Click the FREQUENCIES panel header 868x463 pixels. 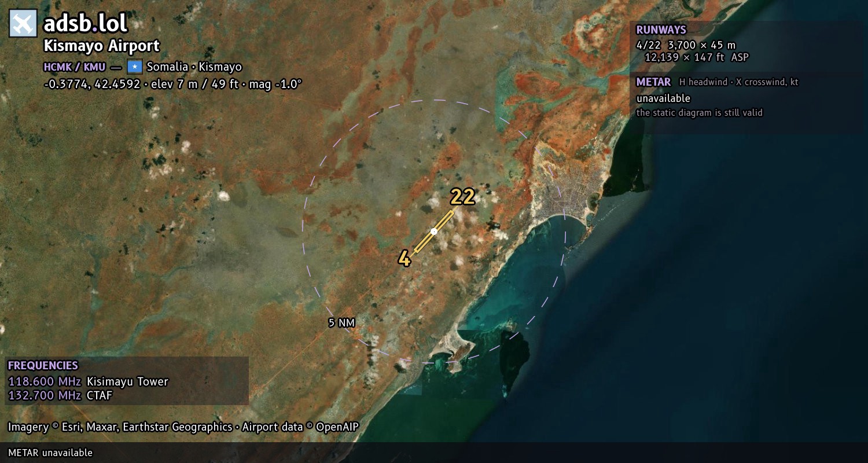[43, 366]
